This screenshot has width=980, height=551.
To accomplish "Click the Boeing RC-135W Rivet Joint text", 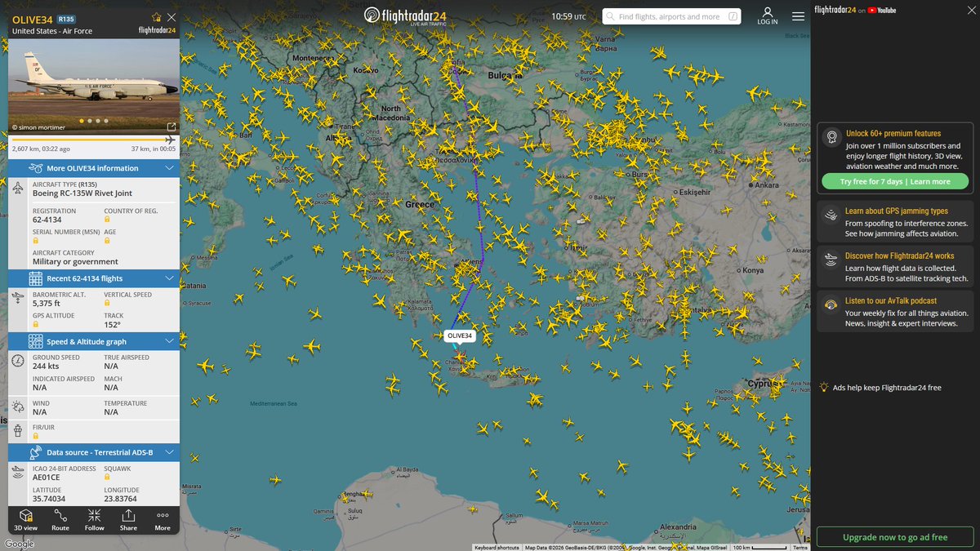I will coord(82,193).
